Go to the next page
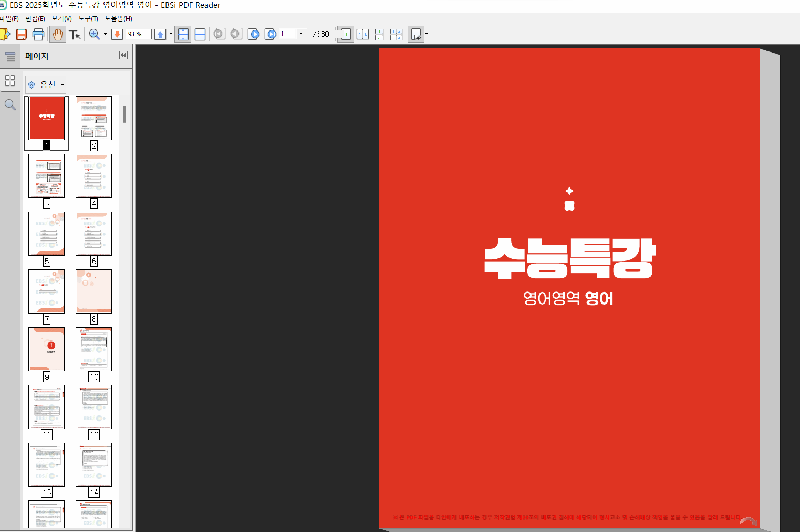 [254, 34]
